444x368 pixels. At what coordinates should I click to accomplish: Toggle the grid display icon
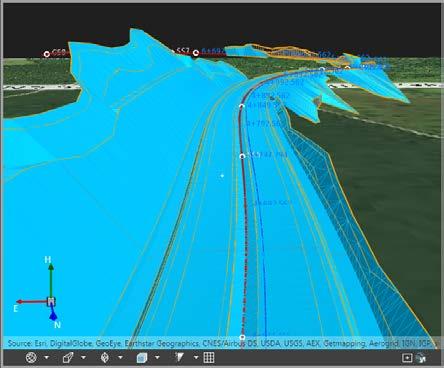click(209, 358)
